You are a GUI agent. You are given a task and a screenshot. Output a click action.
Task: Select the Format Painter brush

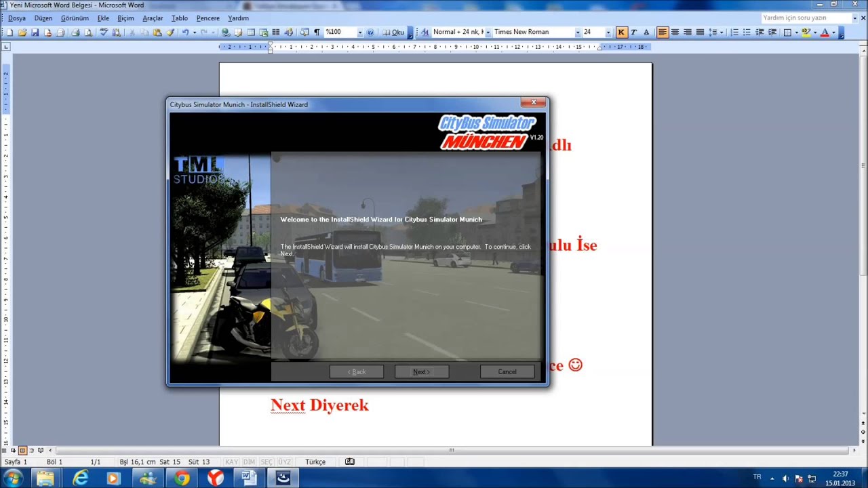[x=170, y=32]
